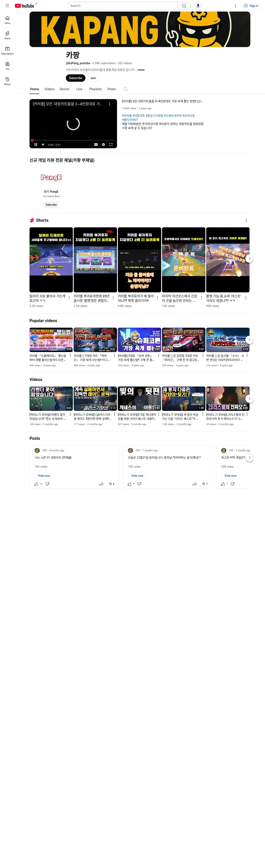Open the '플펫 기능 중 슈퍼' short thumbnail

click(228, 260)
